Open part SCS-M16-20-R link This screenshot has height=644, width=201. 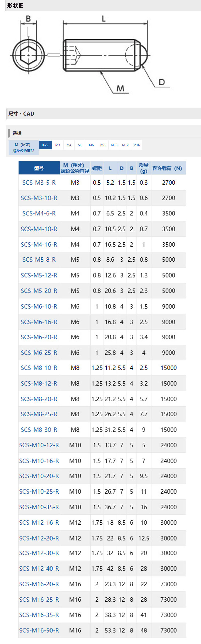[39, 584]
